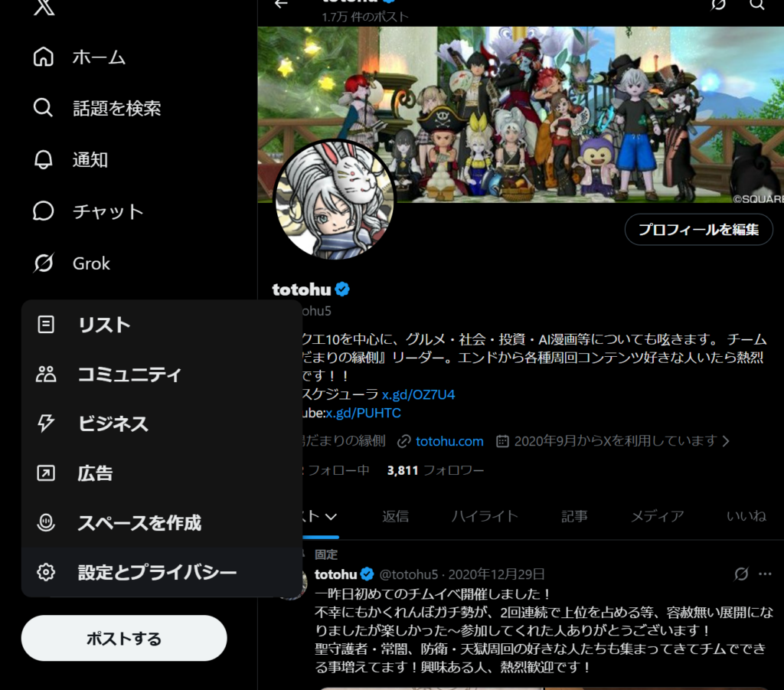Click the リスト list icon
The height and width of the screenshot is (690, 784).
(46, 325)
